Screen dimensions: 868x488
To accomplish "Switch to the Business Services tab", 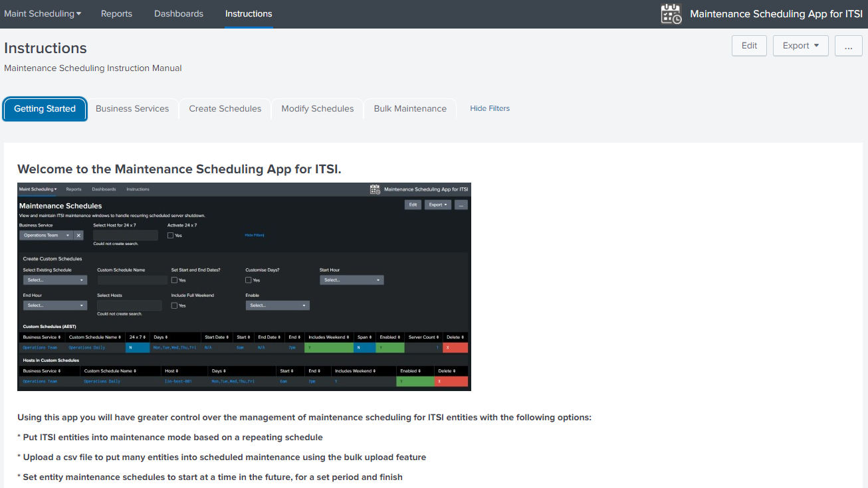I will (x=132, y=109).
